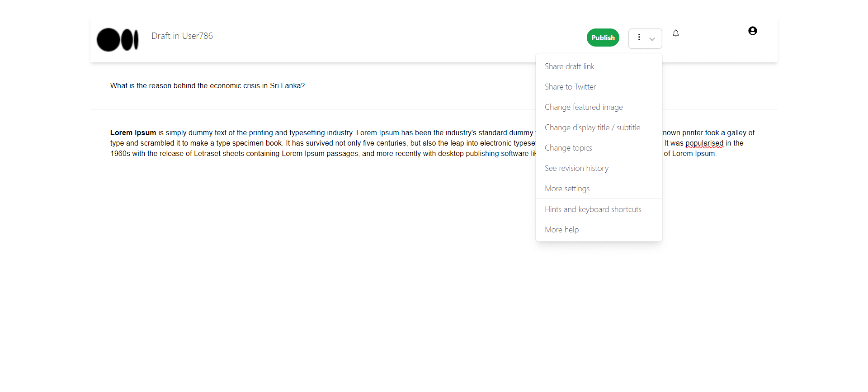The image size is (868, 392).
Task: Open See revision history
Action: (576, 168)
